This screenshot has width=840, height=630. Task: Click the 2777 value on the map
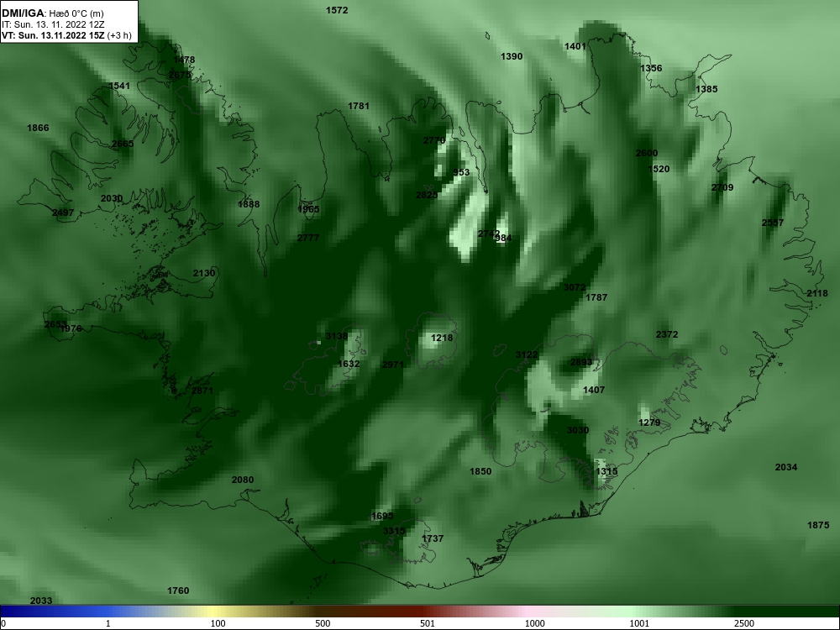pos(308,238)
